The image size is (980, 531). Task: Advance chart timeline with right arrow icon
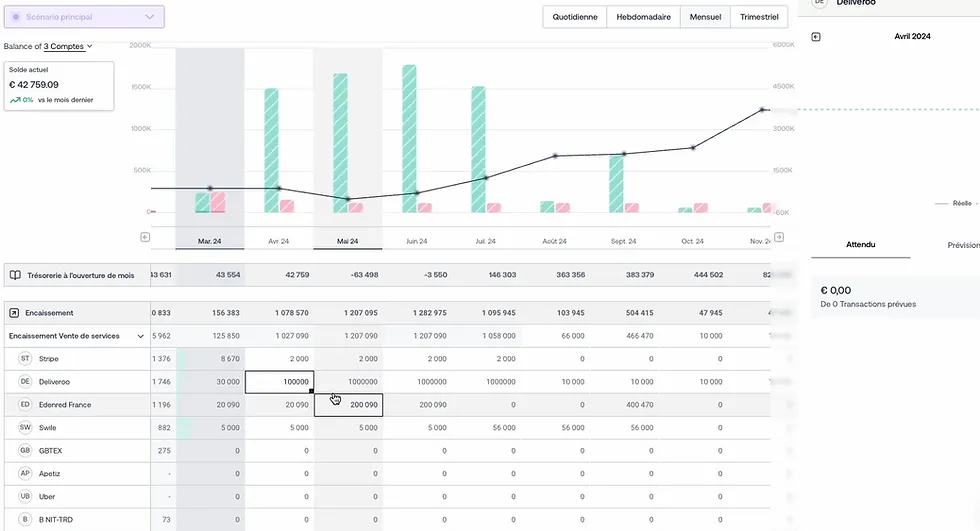coord(779,238)
